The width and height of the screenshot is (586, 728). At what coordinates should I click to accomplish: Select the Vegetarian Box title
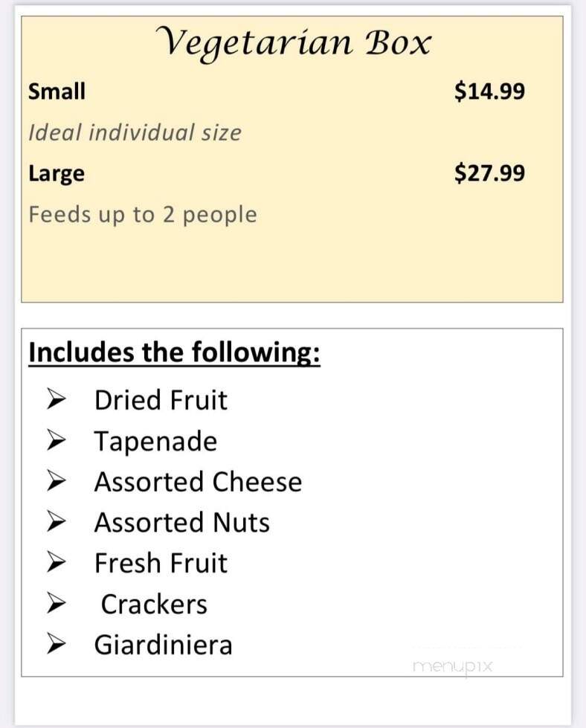(x=293, y=43)
